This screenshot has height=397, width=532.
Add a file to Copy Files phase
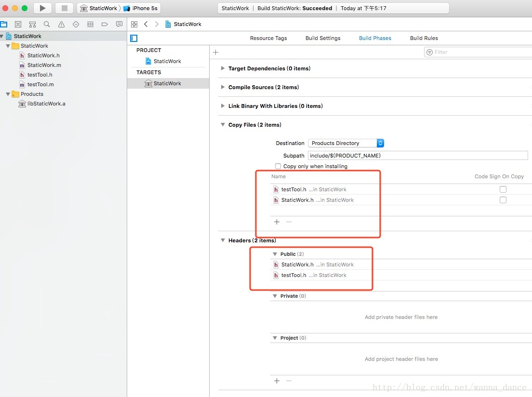point(277,222)
